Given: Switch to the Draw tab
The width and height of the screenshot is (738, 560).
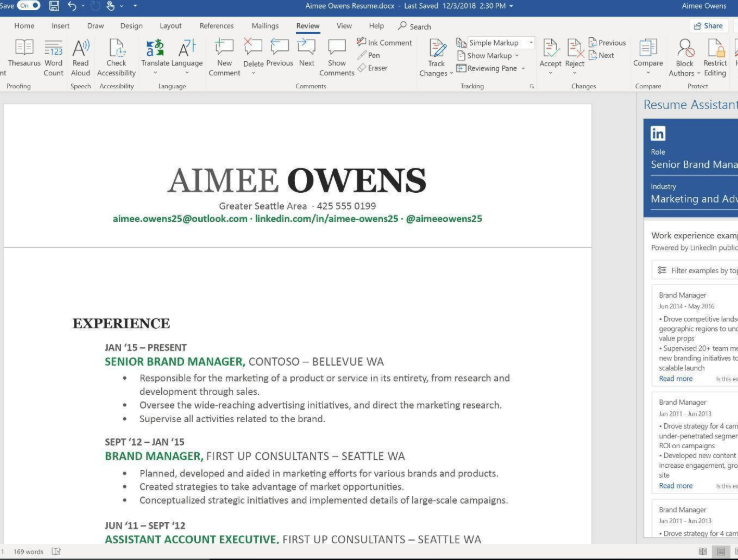Looking at the screenshot, I should point(96,26).
